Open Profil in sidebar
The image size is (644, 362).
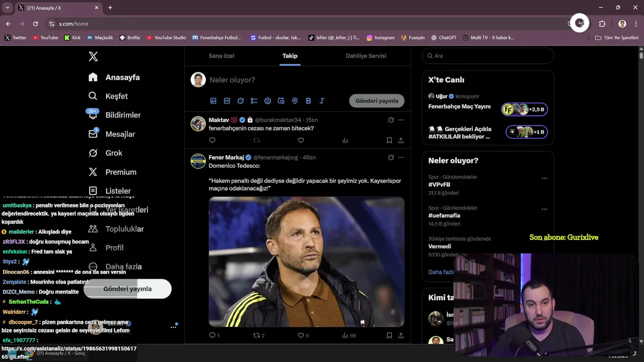(x=106, y=247)
